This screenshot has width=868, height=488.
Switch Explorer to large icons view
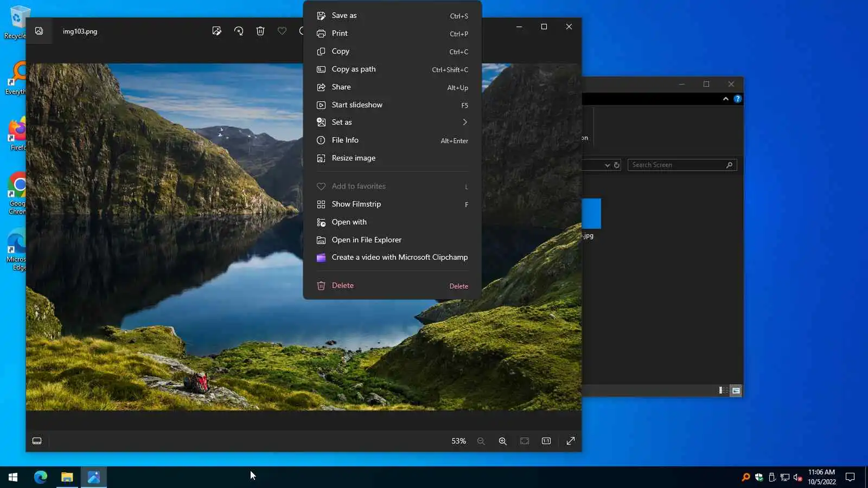coord(736,390)
